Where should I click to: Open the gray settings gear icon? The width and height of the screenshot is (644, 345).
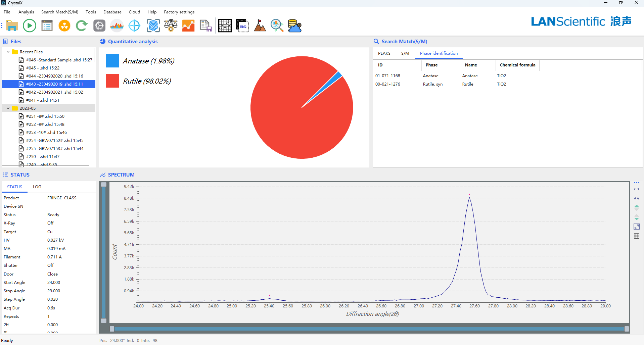click(x=99, y=26)
